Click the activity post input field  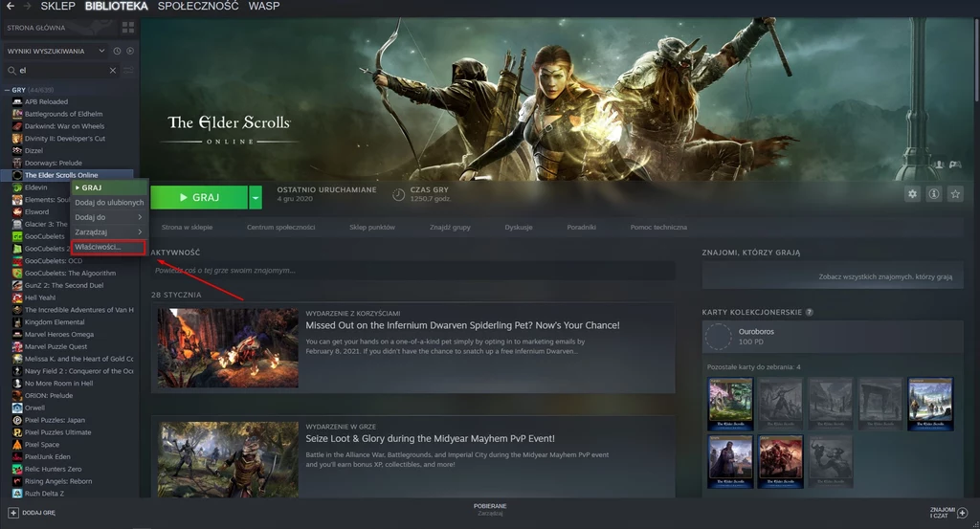(413, 271)
